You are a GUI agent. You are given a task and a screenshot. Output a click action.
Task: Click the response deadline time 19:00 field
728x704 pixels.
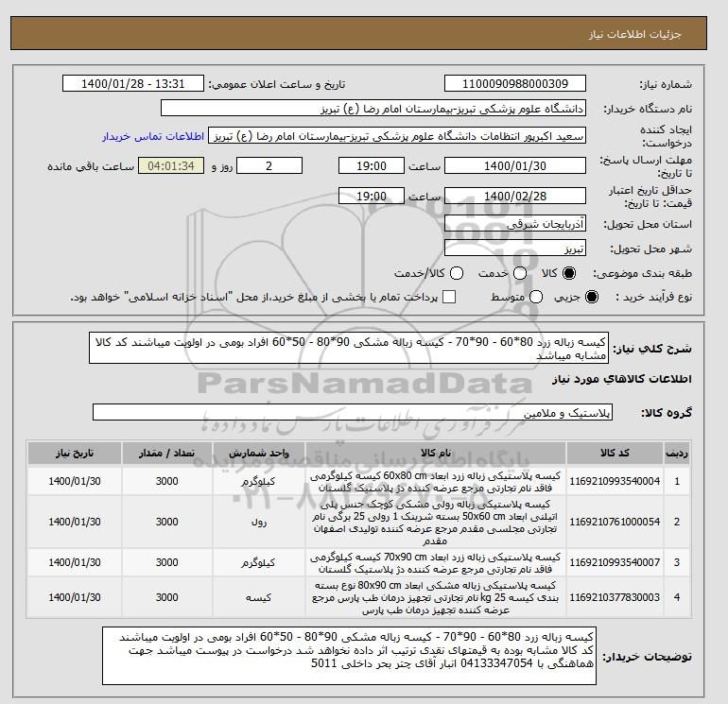(x=372, y=165)
